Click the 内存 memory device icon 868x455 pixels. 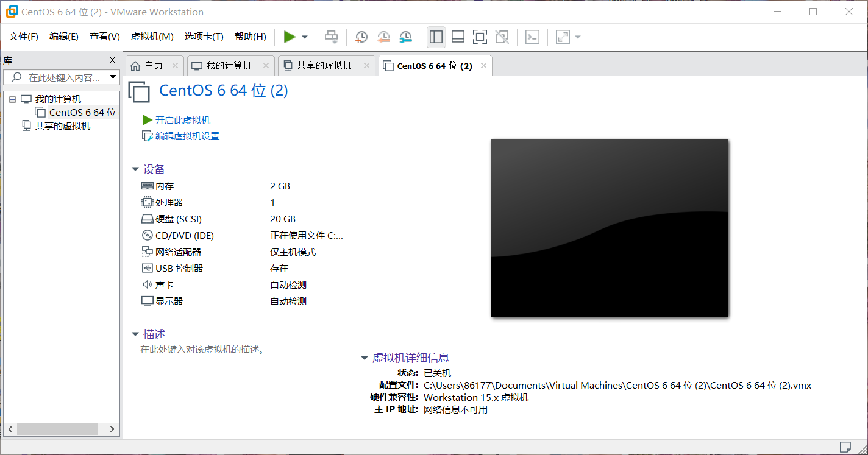click(147, 186)
